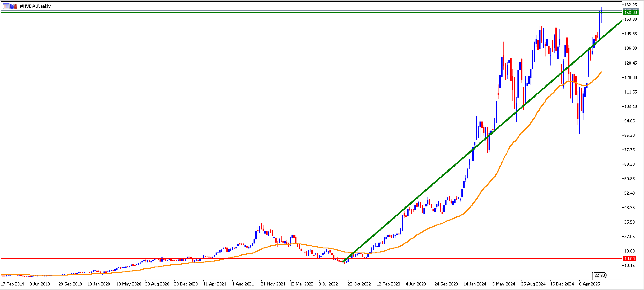This screenshot has width=644, height=290.
Task: Click the 30 Aug 2020 date label
Action: click(x=157, y=284)
